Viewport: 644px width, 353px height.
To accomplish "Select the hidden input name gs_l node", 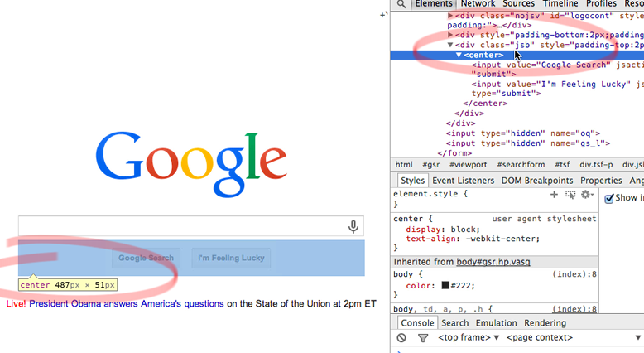I will [528, 143].
